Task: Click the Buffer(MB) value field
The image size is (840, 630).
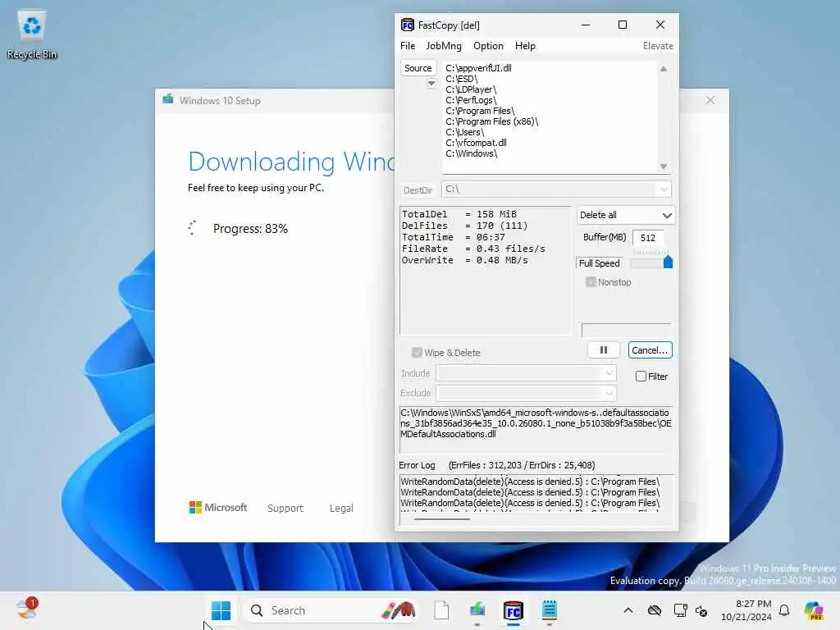Action: pyautogui.click(x=648, y=237)
